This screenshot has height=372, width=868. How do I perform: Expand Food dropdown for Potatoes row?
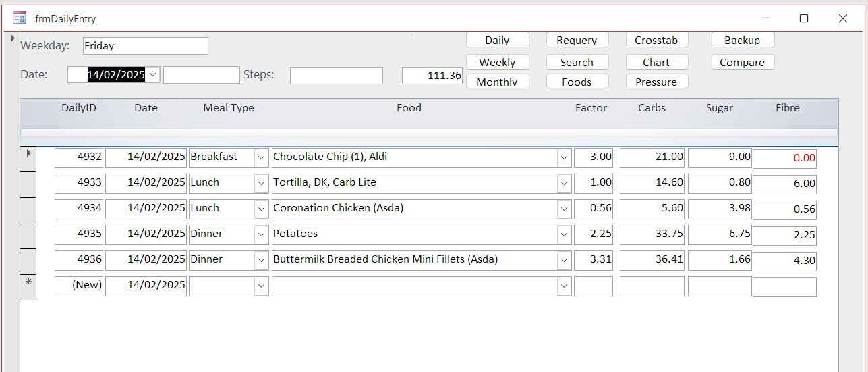[x=564, y=234]
